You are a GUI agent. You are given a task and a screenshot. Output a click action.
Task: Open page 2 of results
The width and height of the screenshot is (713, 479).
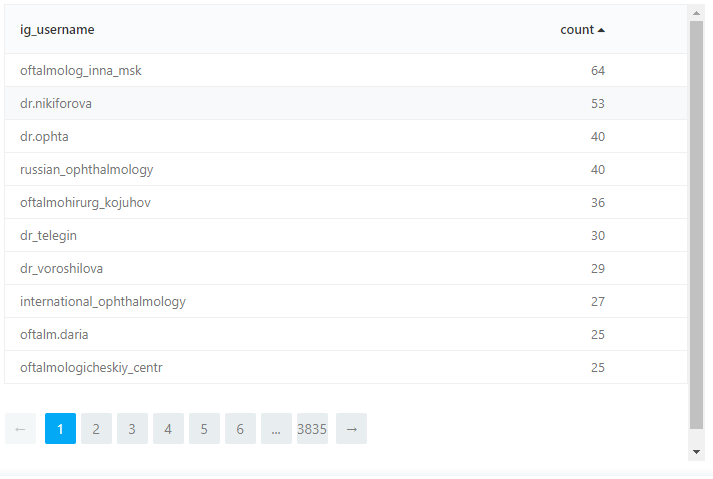click(96, 429)
